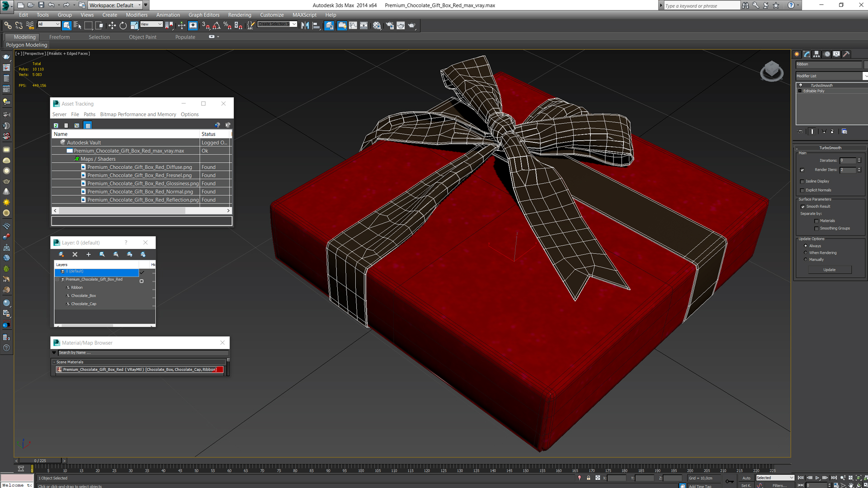Viewport: 868px width, 488px height.
Task: Open the key Filters button
Action: point(779,485)
